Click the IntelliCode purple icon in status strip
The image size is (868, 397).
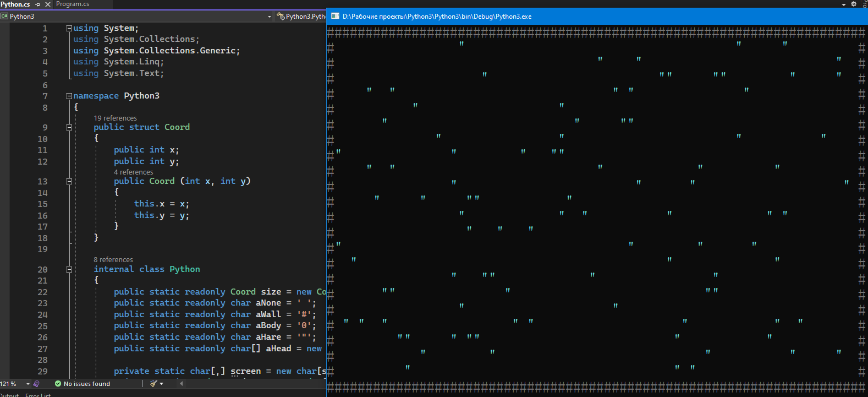pyautogui.click(x=36, y=384)
